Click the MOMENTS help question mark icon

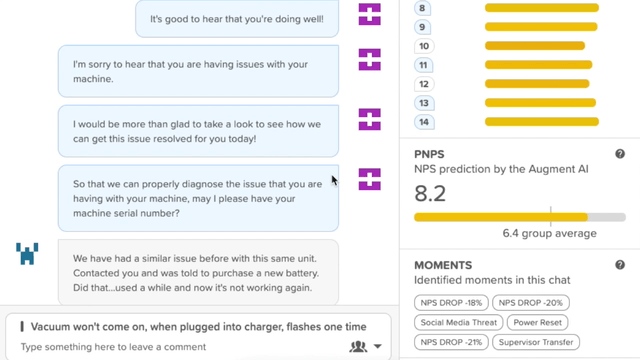pyautogui.click(x=620, y=265)
